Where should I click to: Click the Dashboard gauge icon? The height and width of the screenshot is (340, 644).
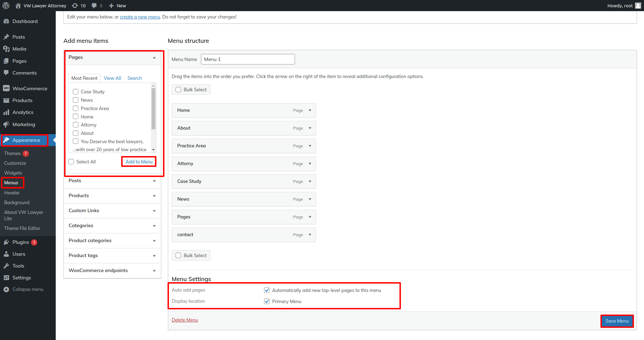[x=6, y=21]
